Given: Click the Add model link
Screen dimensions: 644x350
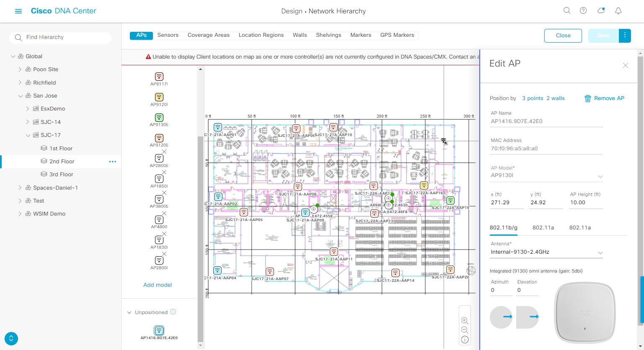Looking at the screenshot, I should coord(158,285).
